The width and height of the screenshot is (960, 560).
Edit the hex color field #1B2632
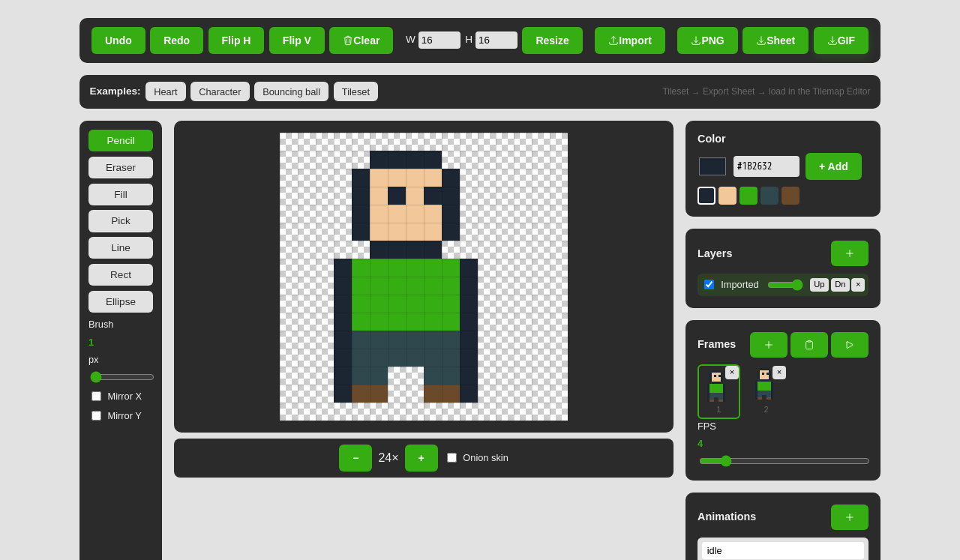pyautogui.click(x=766, y=166)
